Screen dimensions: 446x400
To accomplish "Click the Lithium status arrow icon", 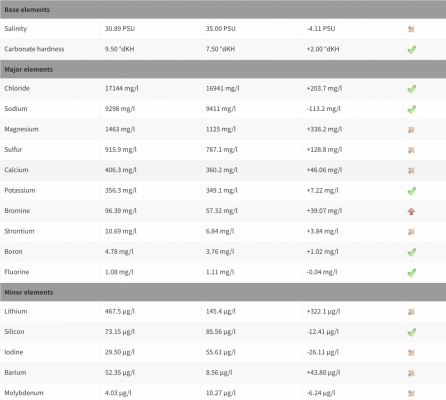I will pos(411,312).
